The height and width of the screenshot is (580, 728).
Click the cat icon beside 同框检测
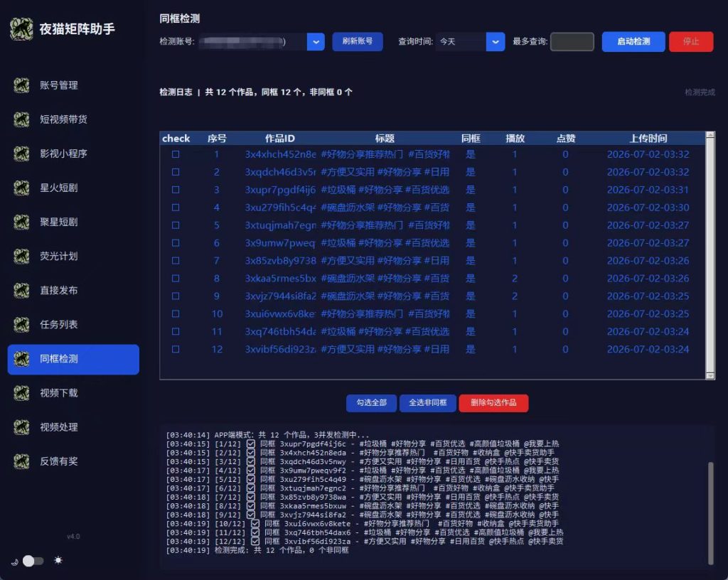21,359
